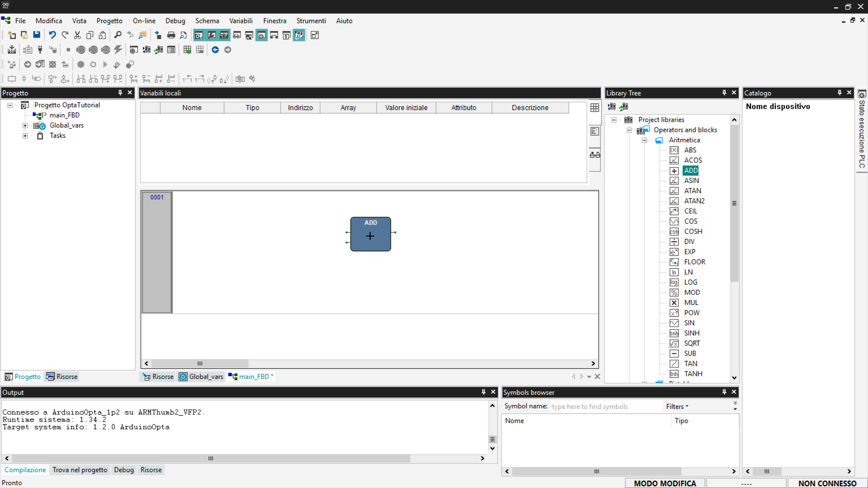Image resolution: width=868 pixels, height=488 pixels.
Task: Expand the Global_vars tree node
Action: click(x=25, y=126)
